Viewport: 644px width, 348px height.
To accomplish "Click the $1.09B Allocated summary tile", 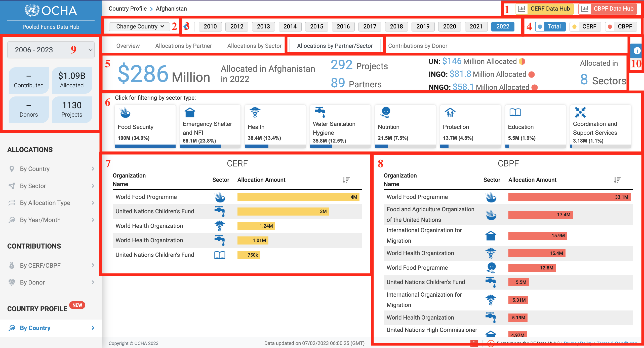I will (72, 80).
